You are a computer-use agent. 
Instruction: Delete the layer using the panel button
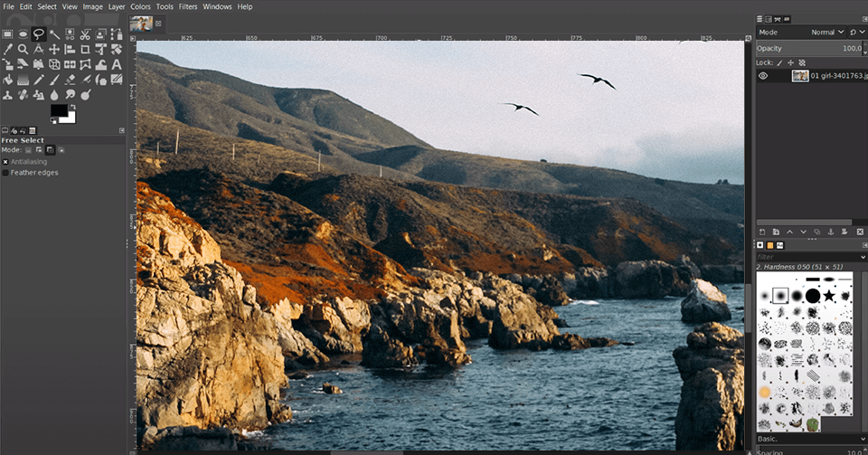[x=858, y=232]
